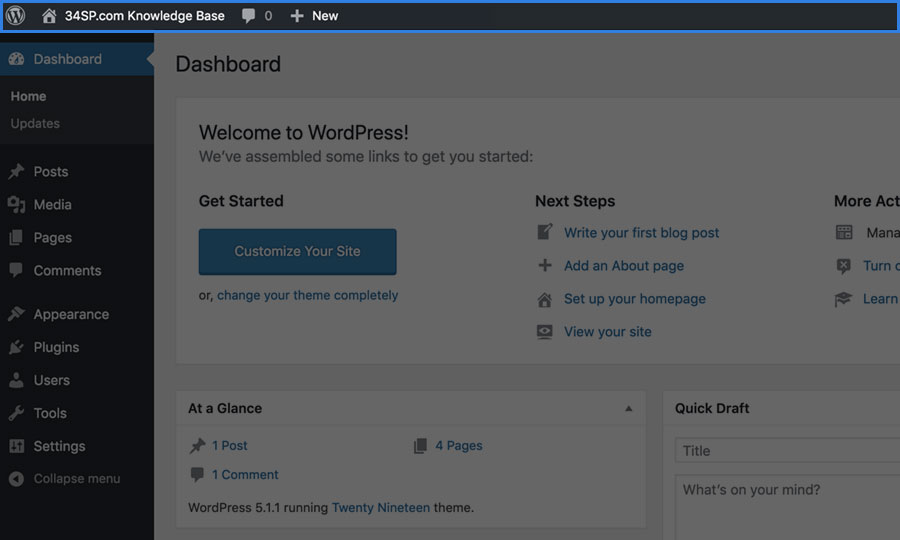Click the Quick Draft Title field
Image resolution: width=900 pixels, height=540 pixels.
[788, 450]
